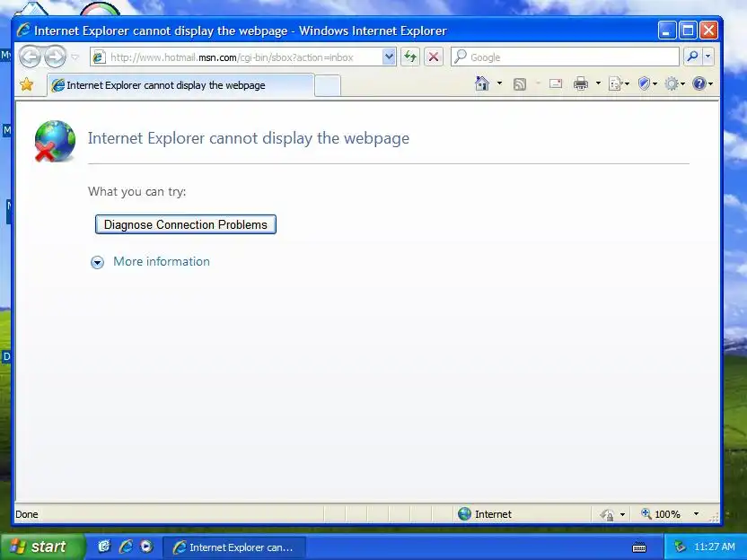Open the zoom level dropdown arrow

696,514
